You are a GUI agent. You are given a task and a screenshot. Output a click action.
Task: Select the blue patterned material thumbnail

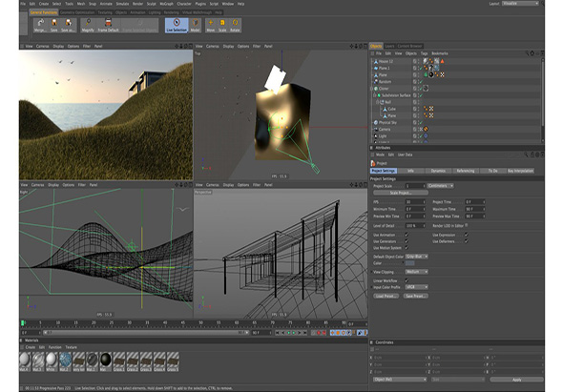point(65,360)
